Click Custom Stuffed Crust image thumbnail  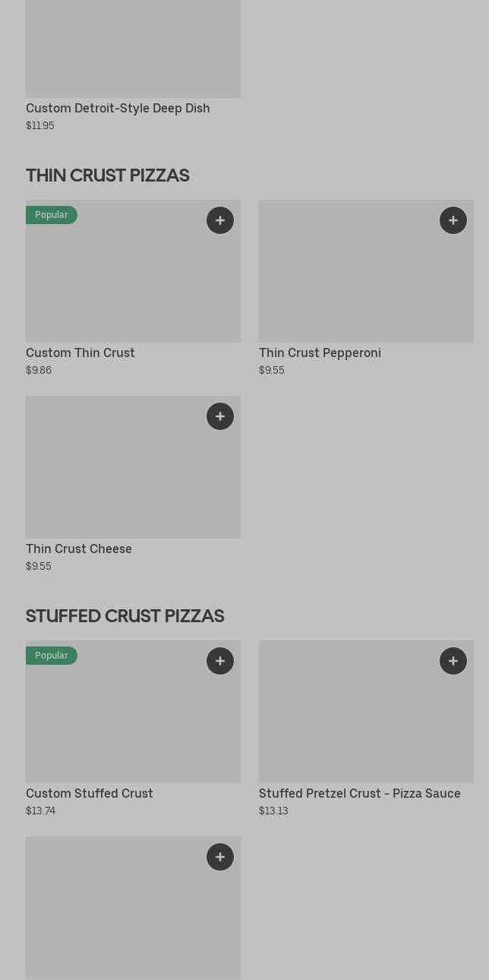pyautogui.click(x=133, y=722)
